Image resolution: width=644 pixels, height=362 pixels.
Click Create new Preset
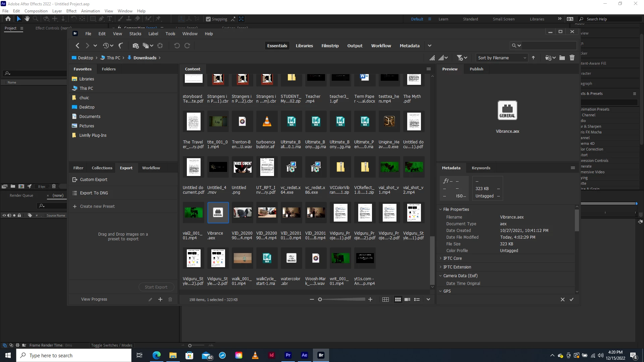tap(97, 206)
